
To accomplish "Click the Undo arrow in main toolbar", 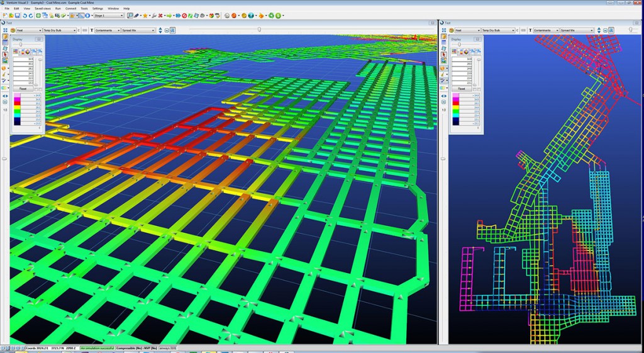I will point(25,16).
